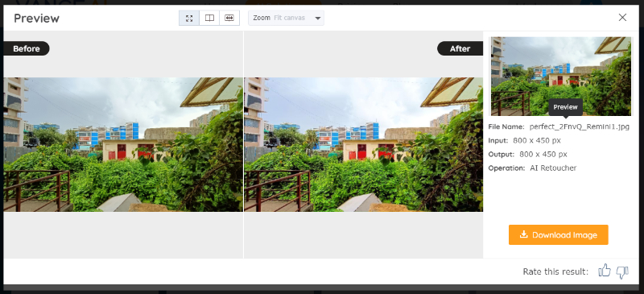Click the Before comparison image
The image size is (644, 294).
tap(123, 144)
